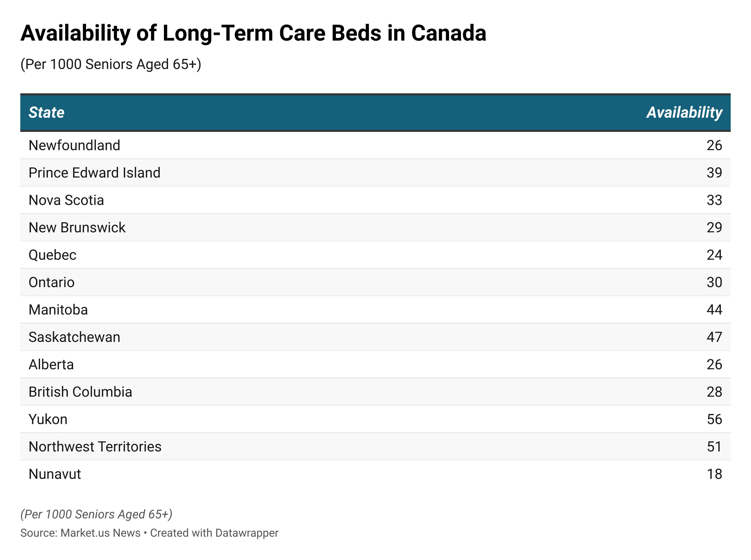Click the Market.us News source text

[x=100, y=533]
